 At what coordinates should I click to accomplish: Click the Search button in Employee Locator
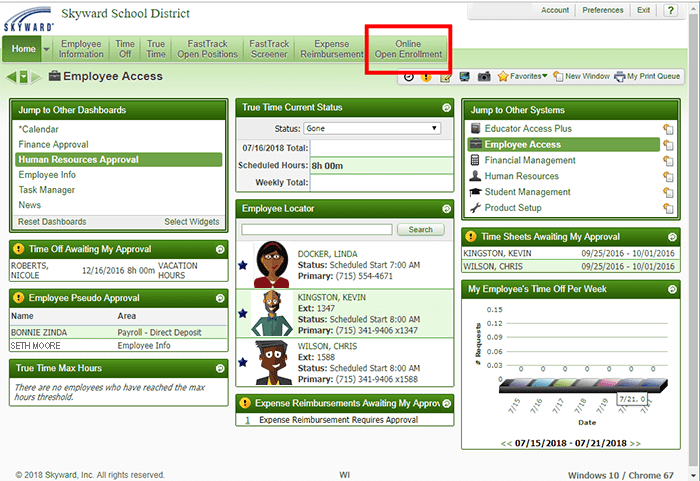pos(421,230)
